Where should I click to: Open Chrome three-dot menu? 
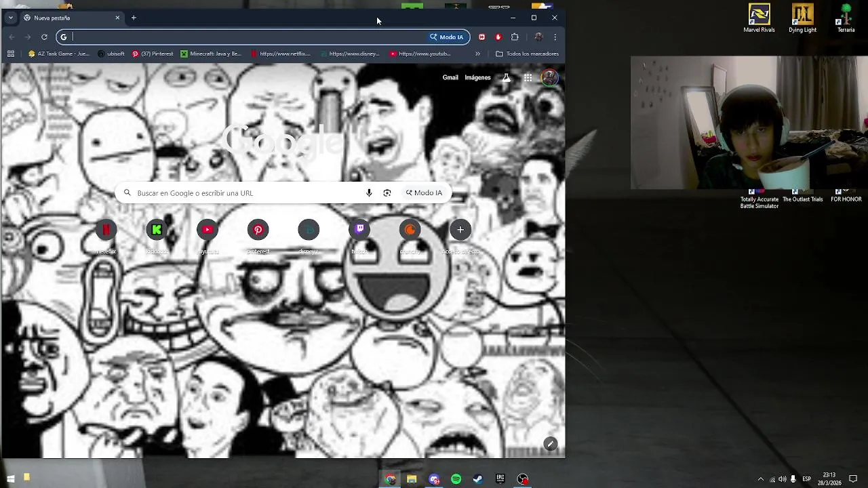555,37
